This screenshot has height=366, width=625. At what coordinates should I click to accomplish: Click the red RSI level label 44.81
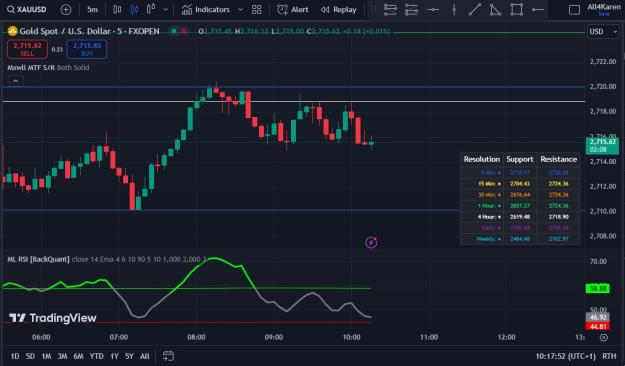(597, 327)
